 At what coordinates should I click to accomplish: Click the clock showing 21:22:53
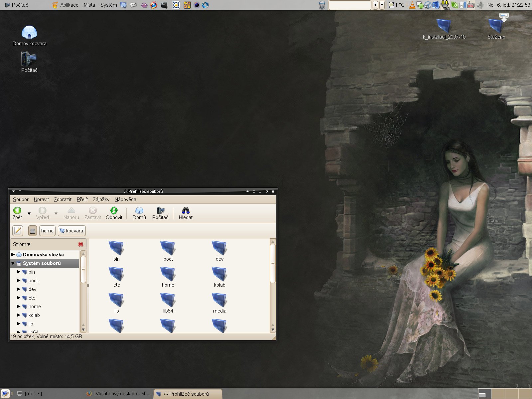[x=508, y=5]
